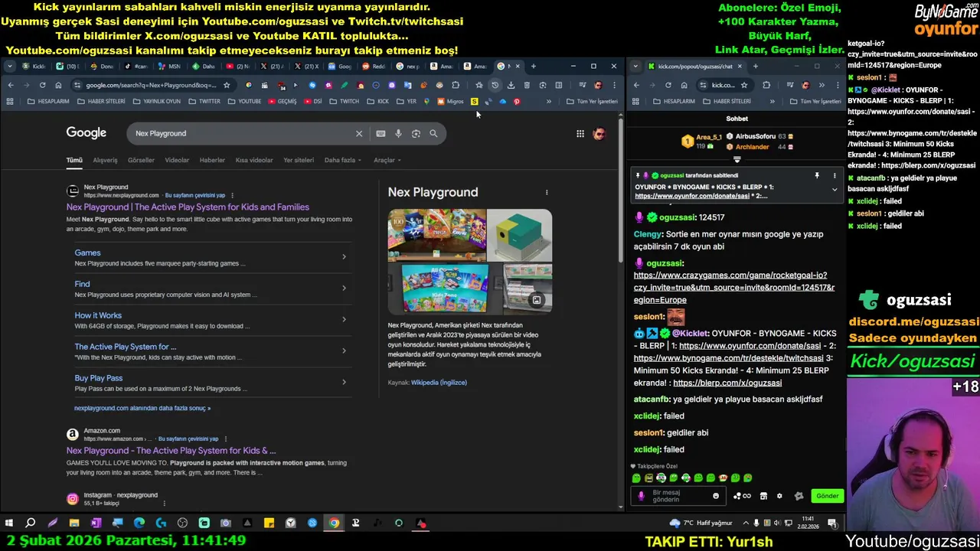
Task: Reload the Kick chat popout window
Action: 668,85
